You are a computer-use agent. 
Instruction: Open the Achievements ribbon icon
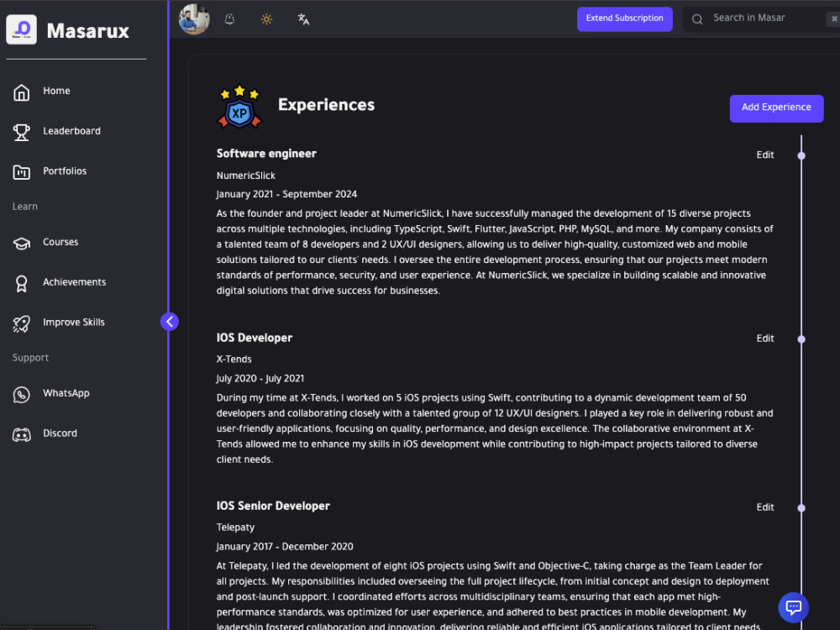[x=22, y=283]
